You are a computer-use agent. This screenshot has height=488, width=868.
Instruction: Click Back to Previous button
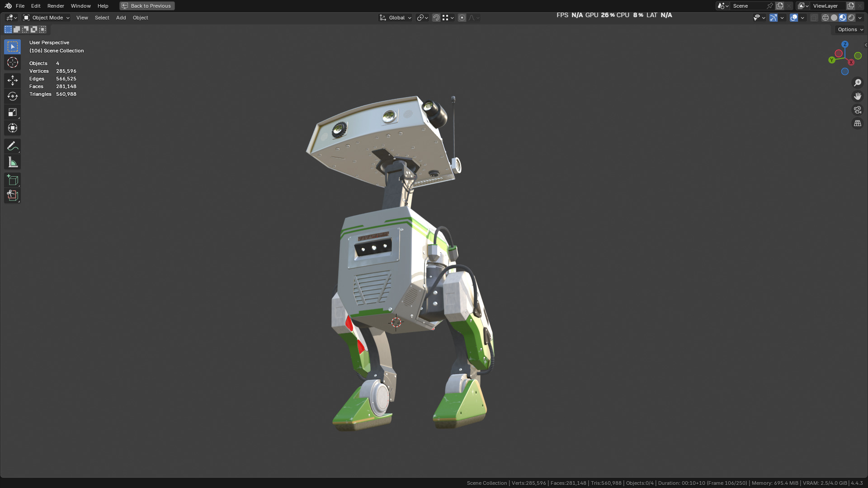(x=147, y=6)
